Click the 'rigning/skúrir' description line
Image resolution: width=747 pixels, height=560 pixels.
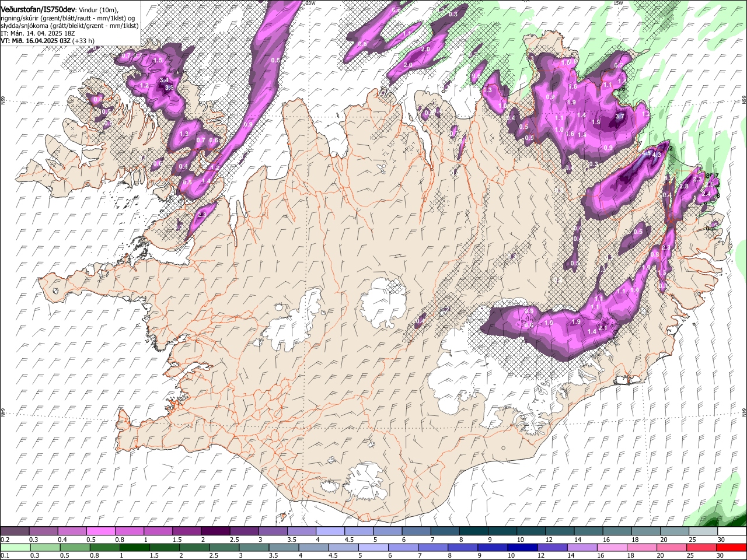68,18
